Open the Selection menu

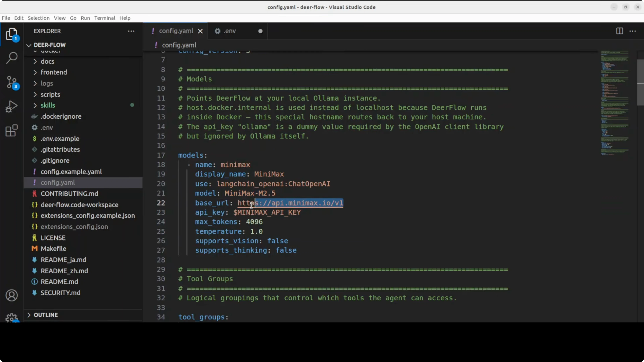(x=38, y=18)
